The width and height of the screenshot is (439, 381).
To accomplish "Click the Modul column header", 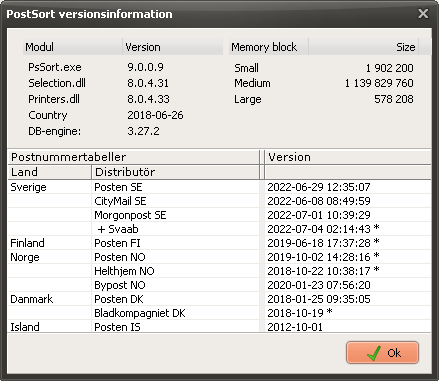I will click(73, 47).
